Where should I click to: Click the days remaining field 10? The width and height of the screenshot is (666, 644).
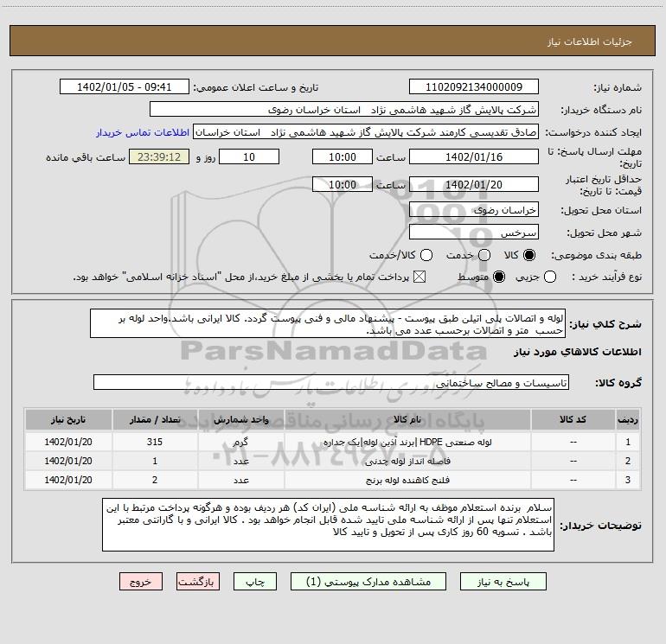click(249, 156)
